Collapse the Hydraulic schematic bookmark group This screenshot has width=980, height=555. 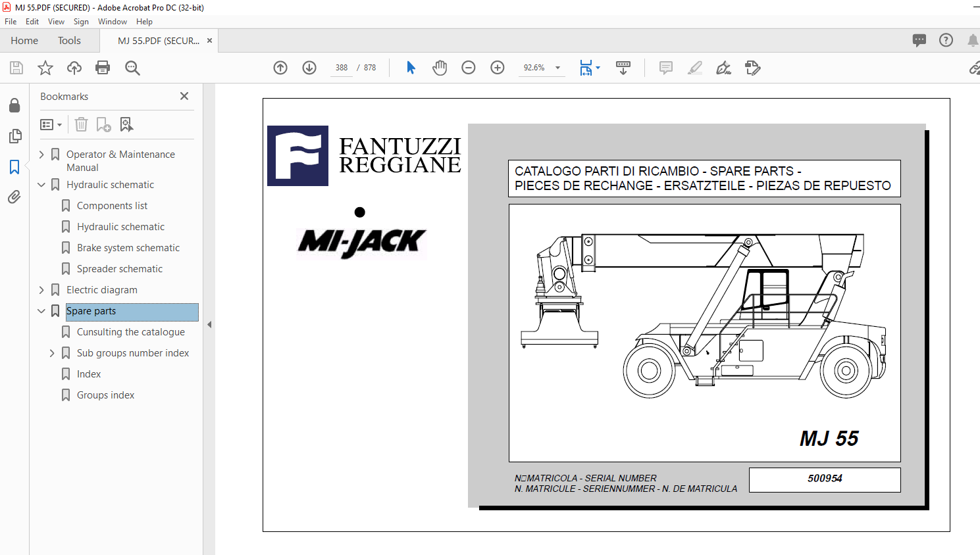[41, 185]
